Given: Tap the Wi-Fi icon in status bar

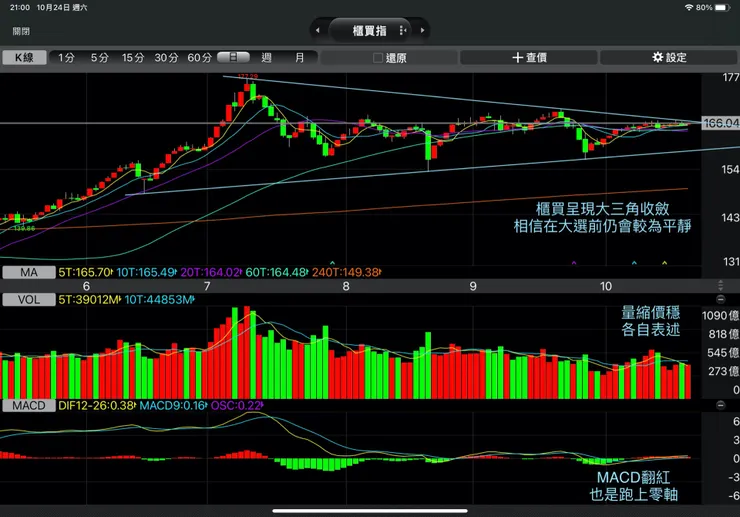Looking at the screenshot, I should click(x=689, y=8).
